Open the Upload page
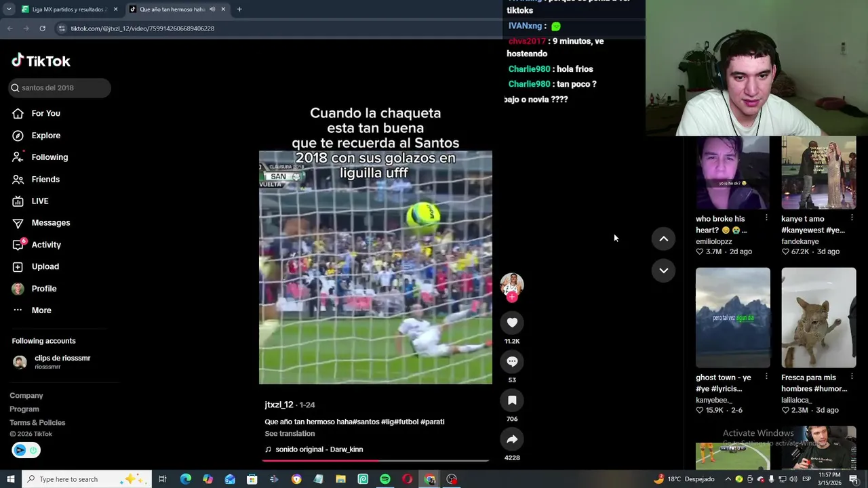The image size is (868, 488). pos(35,266)
